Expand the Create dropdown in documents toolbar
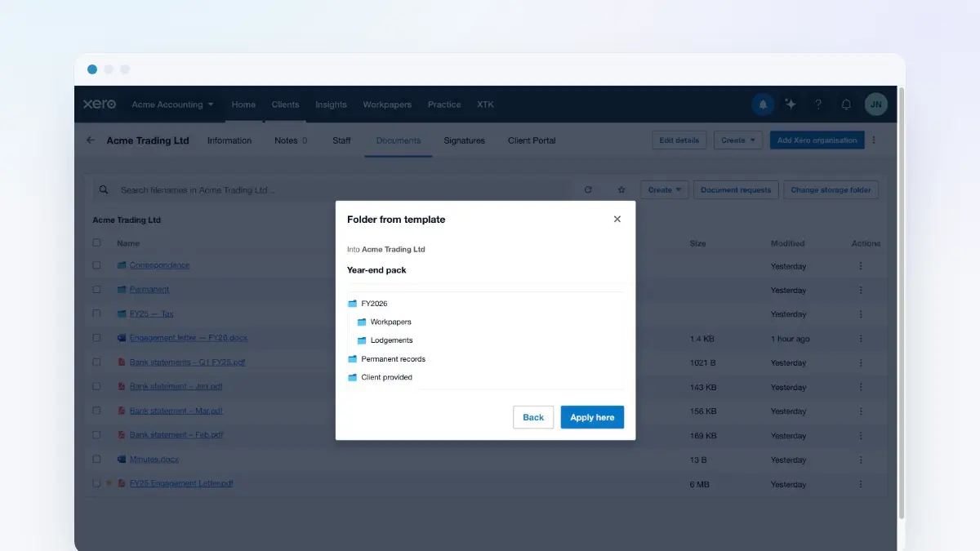The height and width of the screenshot is (551, 980). [x=665, y=190]
